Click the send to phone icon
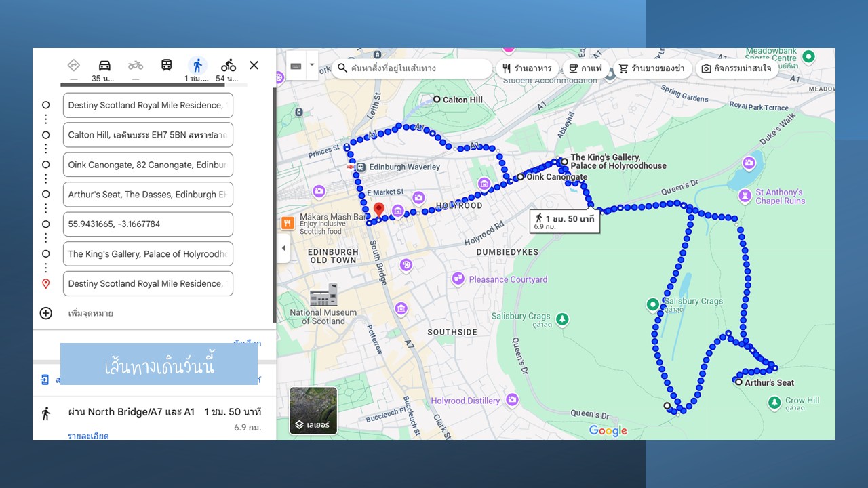Image resolution: width=868 pixels, height=488 pixels. [45, 380]
